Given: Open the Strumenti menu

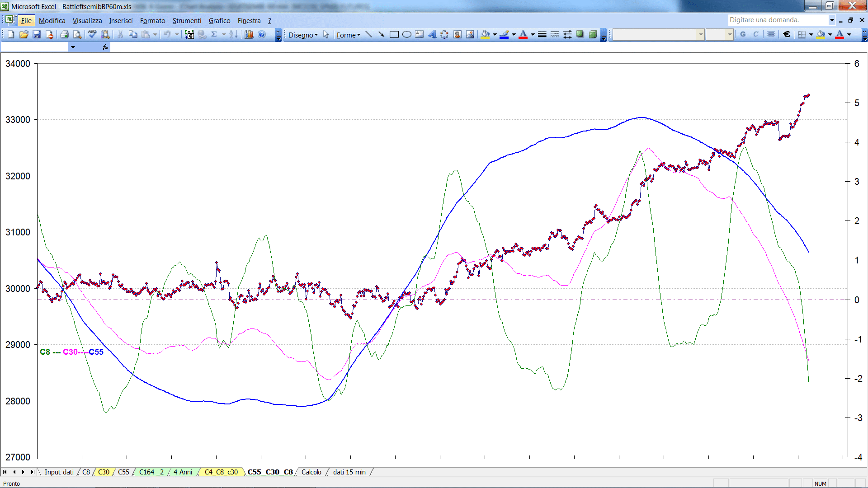Looking at the screenshot, I should point(187,20).
